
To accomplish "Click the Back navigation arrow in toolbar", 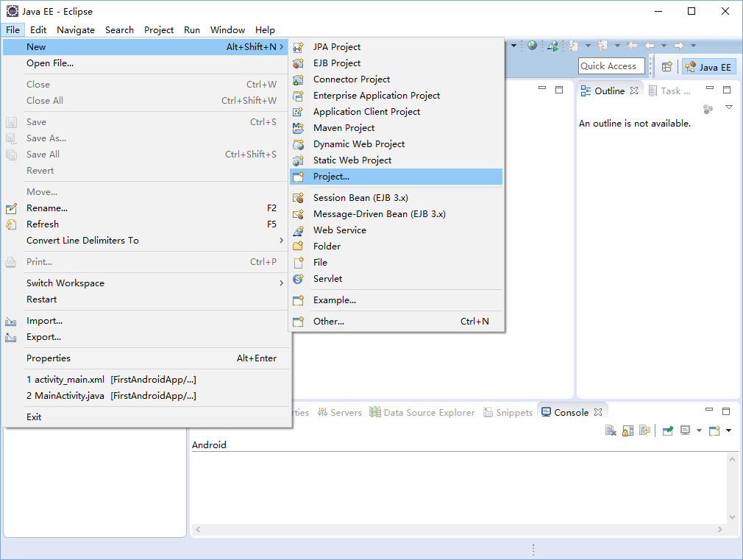I will (x=650, y=46).
